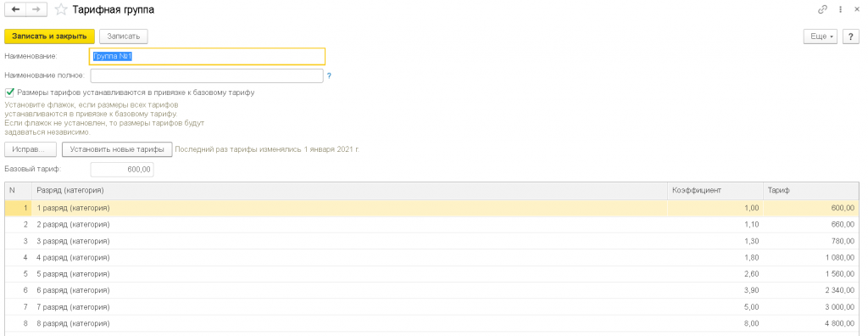This screenshot has width=868, height=336.
Task: Close the Тарифная группа form
Action: pos(858,9)
